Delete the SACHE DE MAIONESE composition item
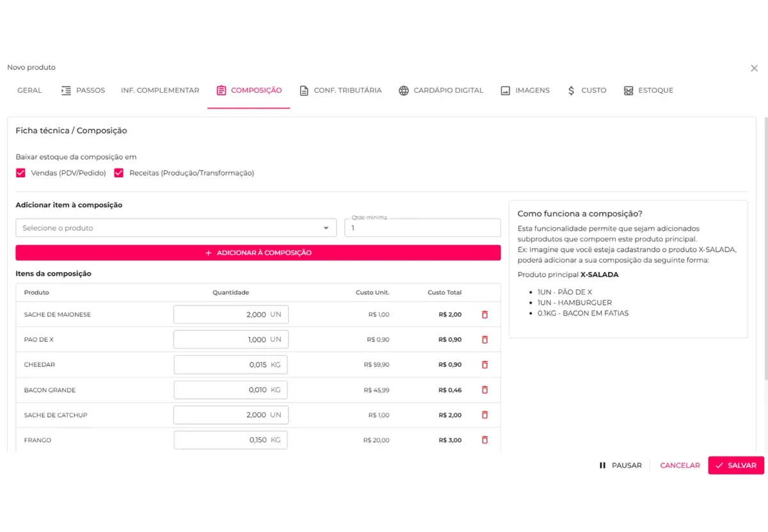The image size is (768, 532). coord(484,314)
